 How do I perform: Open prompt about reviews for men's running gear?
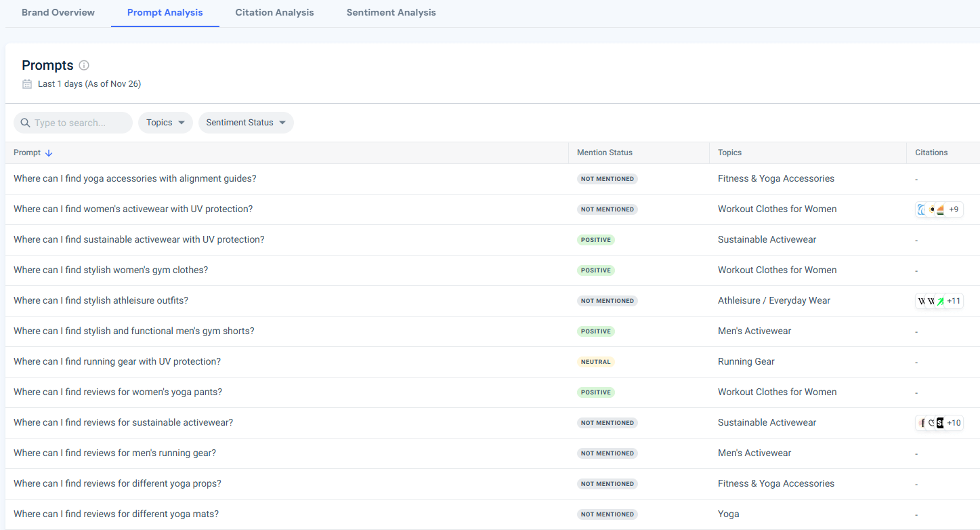point(114,453)
